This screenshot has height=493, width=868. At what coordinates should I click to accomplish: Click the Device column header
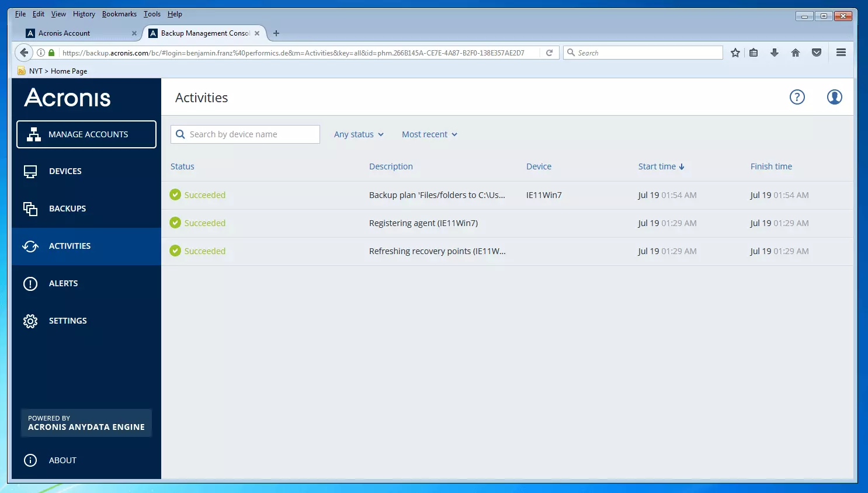point(539,166)
